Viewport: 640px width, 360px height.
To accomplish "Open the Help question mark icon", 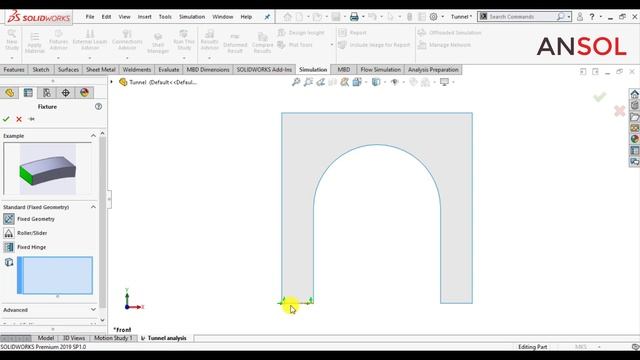I will click(592, 17).
